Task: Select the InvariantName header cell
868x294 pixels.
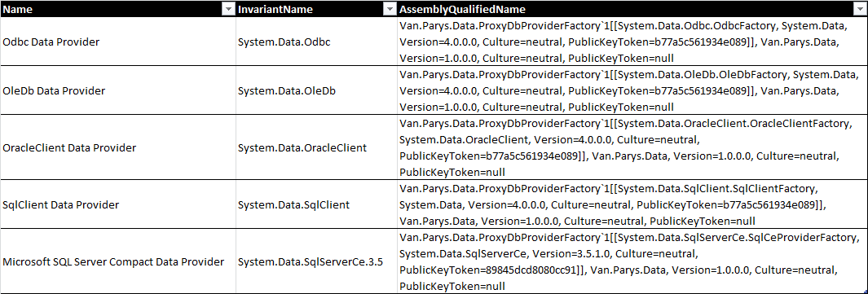Action: [315, 10]
